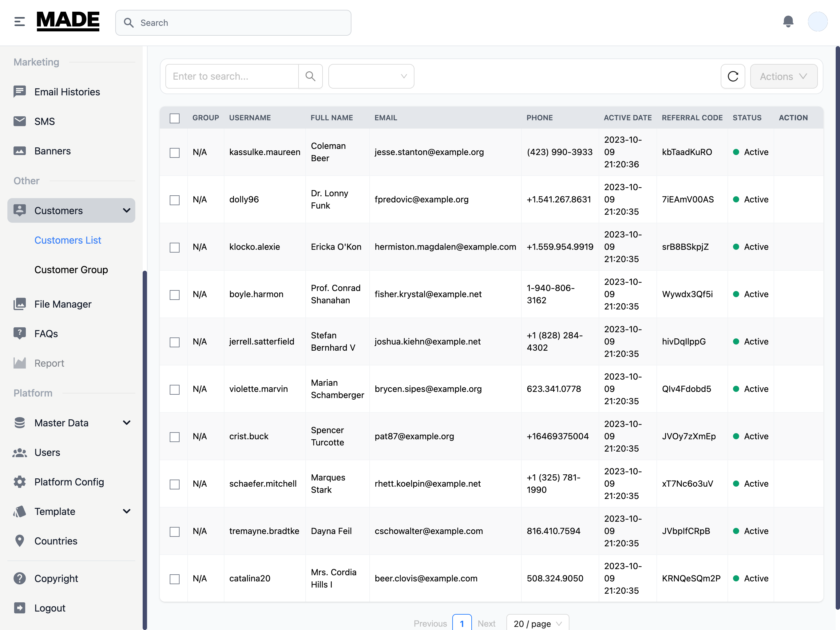Select the dolly96 row checkbox
This screenshot has height=630, width=840.
[x=175, y=200]
